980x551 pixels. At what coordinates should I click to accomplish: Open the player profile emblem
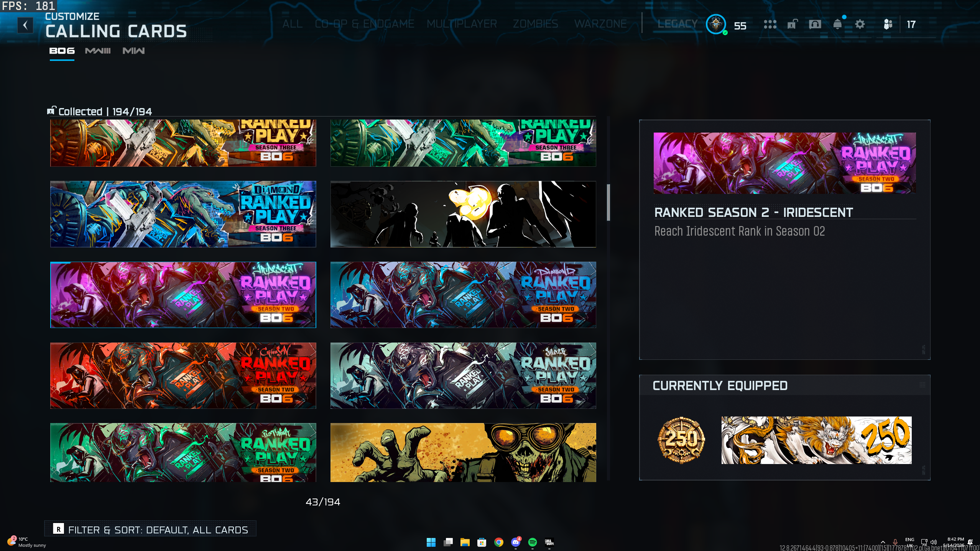tap(716, 25)
